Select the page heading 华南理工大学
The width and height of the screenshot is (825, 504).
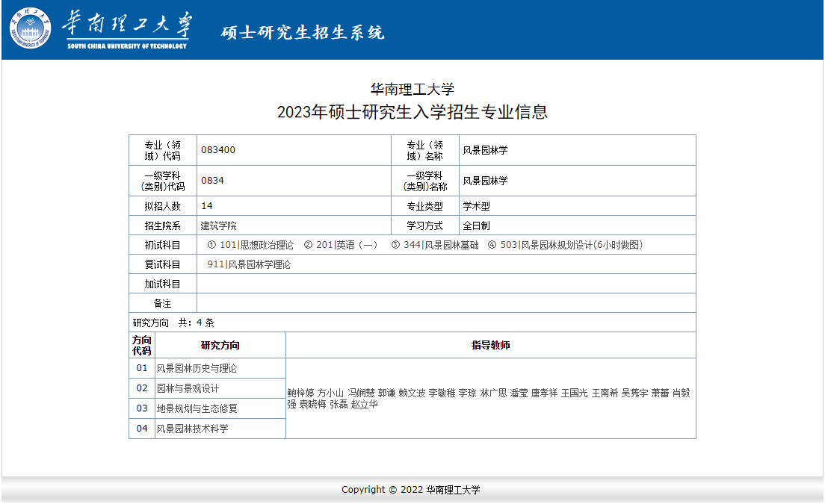click(x=412, y=89)
